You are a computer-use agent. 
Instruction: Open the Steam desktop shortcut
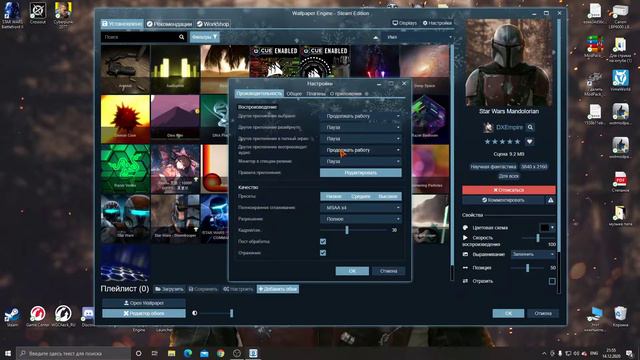pos(12,316)
